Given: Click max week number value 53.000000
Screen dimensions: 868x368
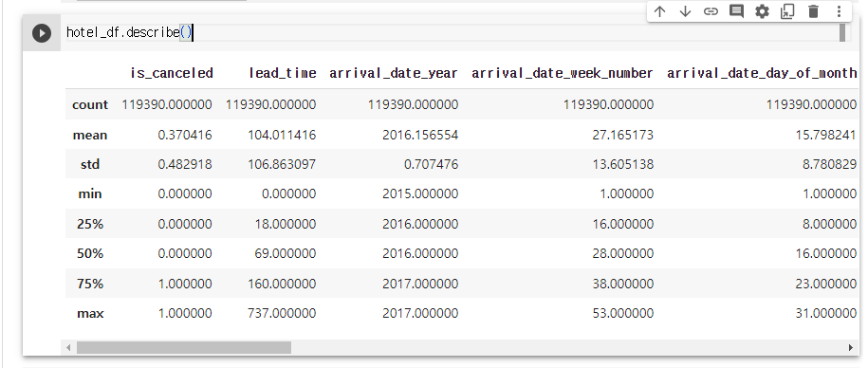Looking at the screenshot, I should pyautogui.click(x=622, y=313).
